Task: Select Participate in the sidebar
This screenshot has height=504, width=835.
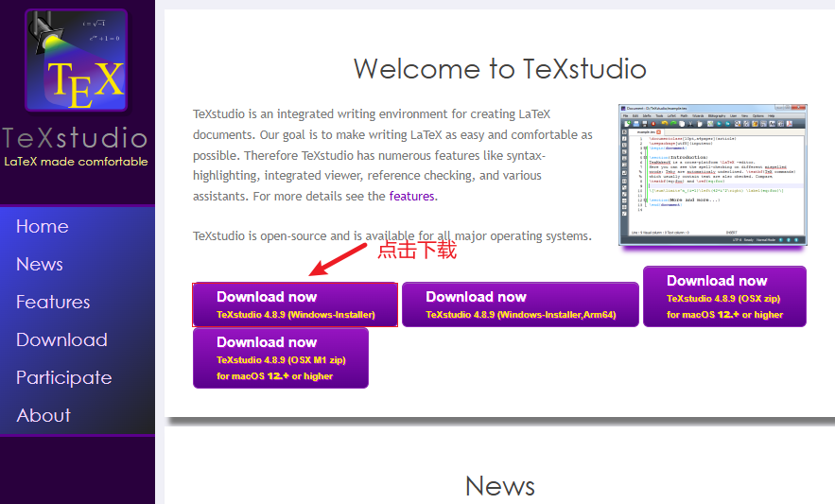Action: pos(64,377)
